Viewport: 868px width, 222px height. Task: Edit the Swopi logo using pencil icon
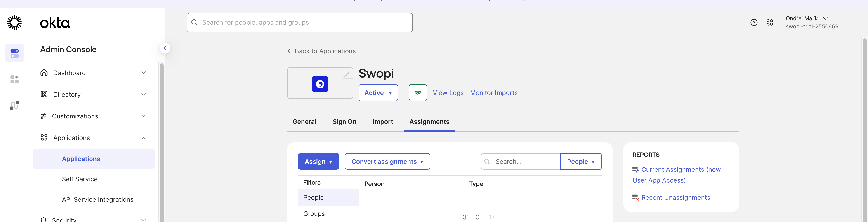347,73
